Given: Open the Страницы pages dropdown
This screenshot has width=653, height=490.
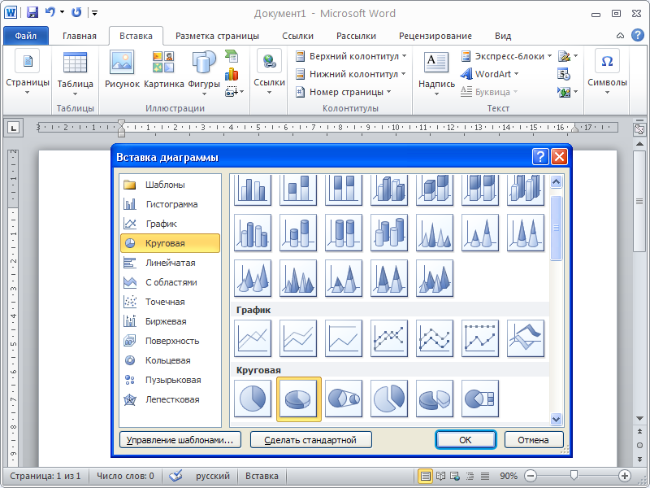Looking at the screenshot, I should 27,72.
